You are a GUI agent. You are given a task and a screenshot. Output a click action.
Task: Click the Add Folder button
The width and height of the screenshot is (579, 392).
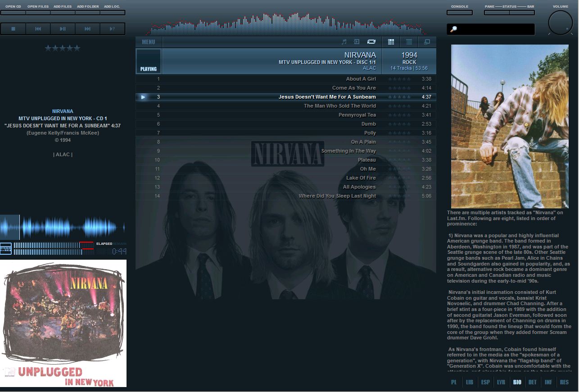87,13
